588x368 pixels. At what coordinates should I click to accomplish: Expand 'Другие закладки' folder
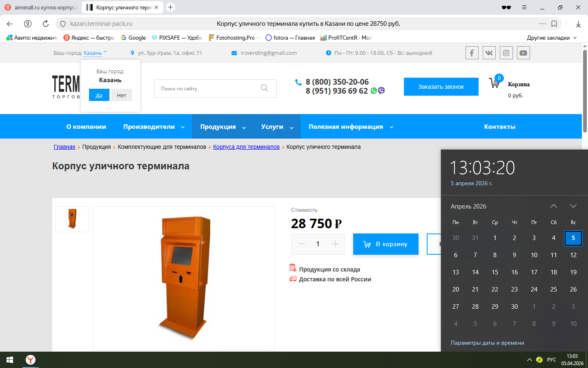(x=552, y=38)
